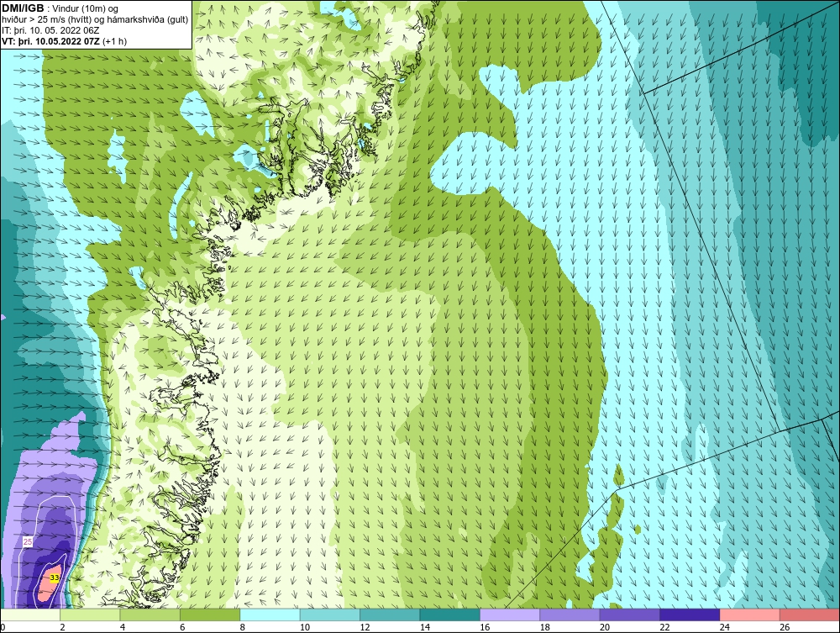
Task: Click the salmon red above-26 m/s legend swatch
Action: pyautogui.click(x=810, y=615)
